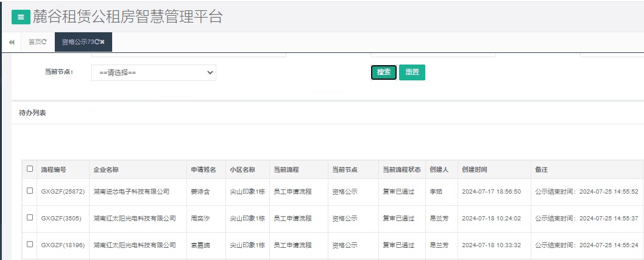Reload the 资格公示73 tab via refresh icon
The height and width of the screenshot is (260, 644).
97,42
